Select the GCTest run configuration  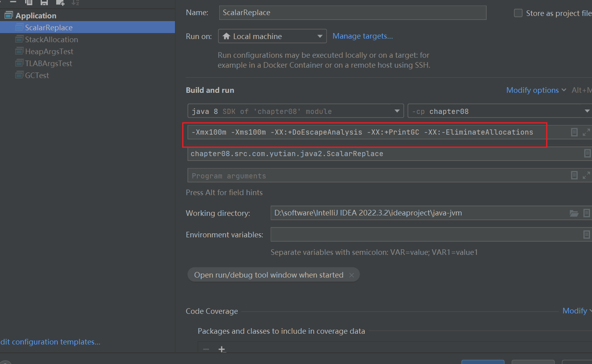pos(37,75)
